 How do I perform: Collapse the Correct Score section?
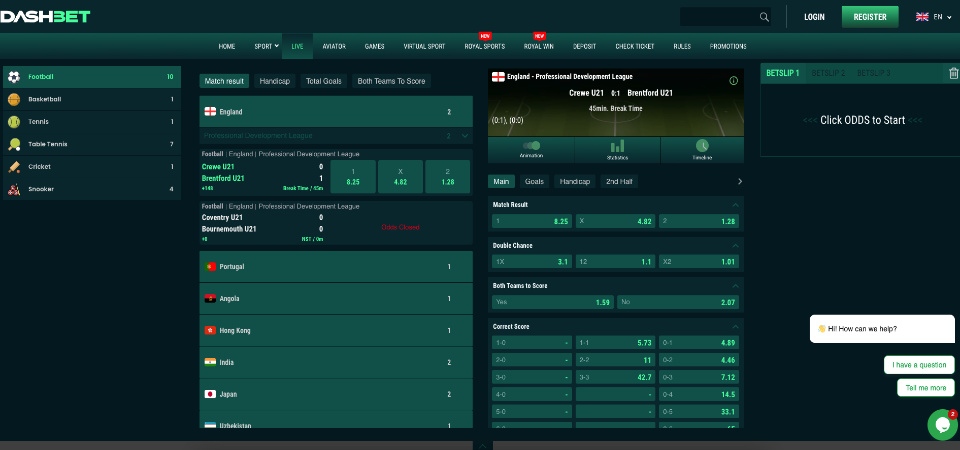pyautogui.click(x=735, y=327)
